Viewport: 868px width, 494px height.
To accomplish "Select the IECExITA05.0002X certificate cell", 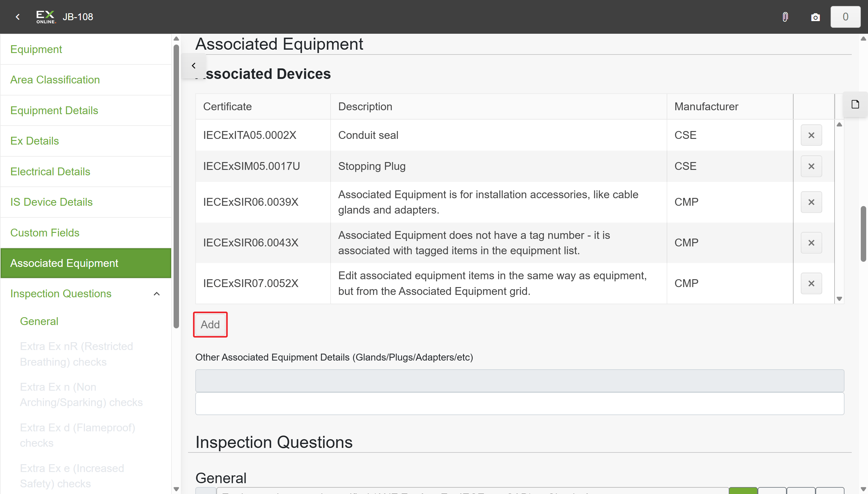I will point(263,135).
